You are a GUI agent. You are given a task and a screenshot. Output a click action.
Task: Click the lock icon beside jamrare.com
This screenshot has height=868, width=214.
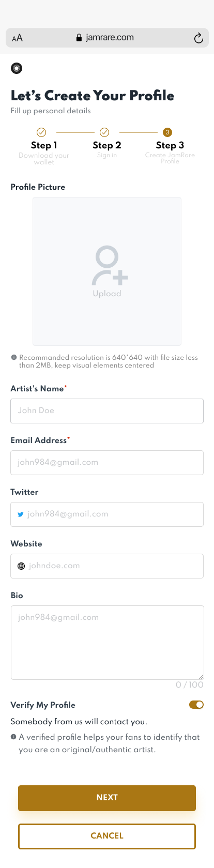[x=79, y=38]
